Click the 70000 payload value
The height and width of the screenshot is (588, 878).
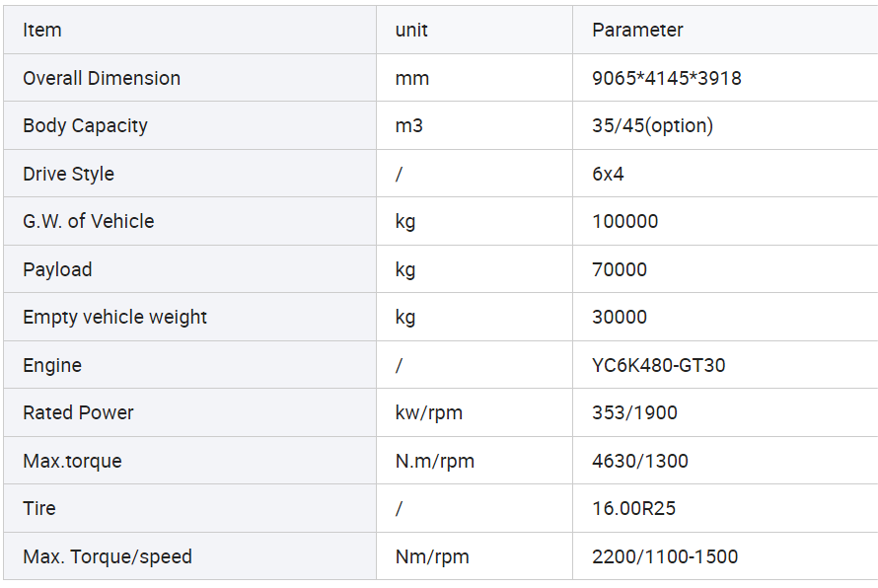click(620, 269)
